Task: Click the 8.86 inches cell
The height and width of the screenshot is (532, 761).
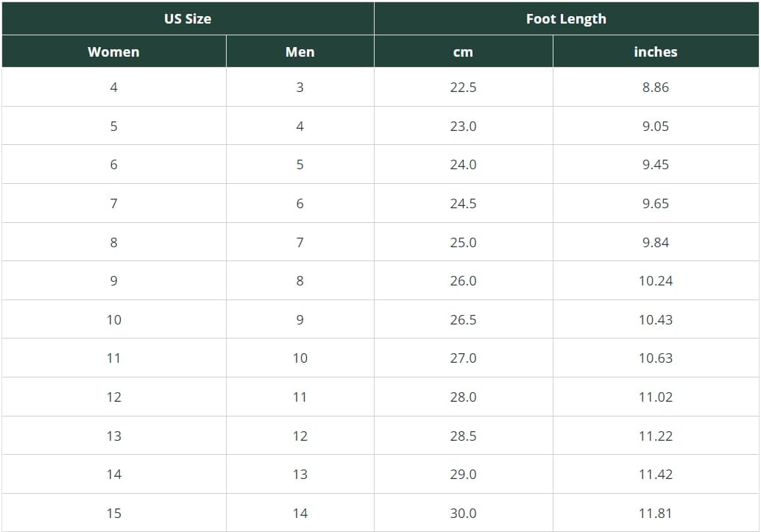Action: pyautogui.click(x=655, y=88)
